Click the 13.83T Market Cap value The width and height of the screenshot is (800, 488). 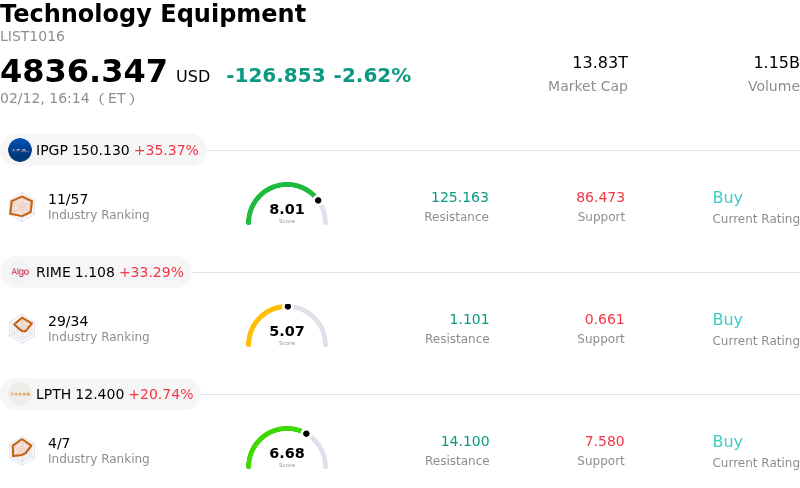click(599, 63)
